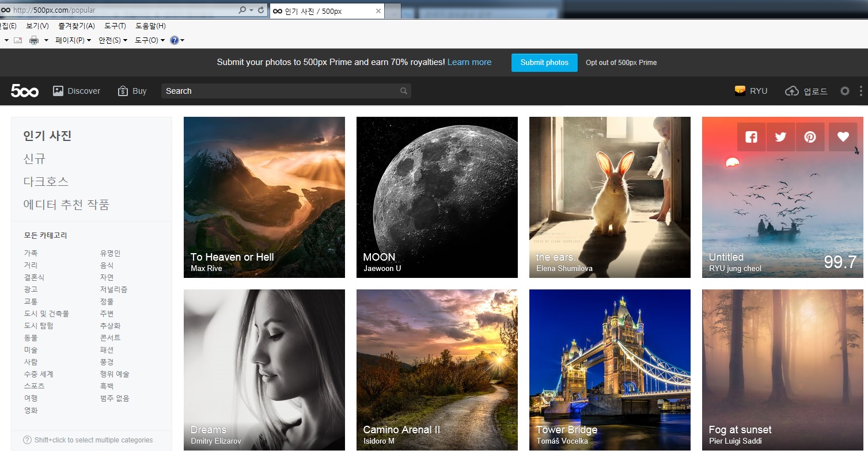Pin the photo using the Pinterest icon
The image size is (868, 458).
pyautogui.click(x=810, y=137)
